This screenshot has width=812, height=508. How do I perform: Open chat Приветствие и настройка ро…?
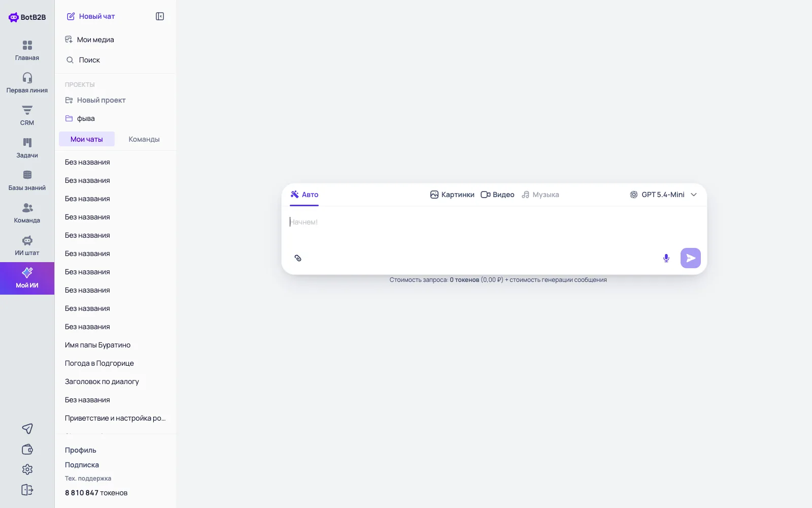pyautogui.click(x=115, y=418)
